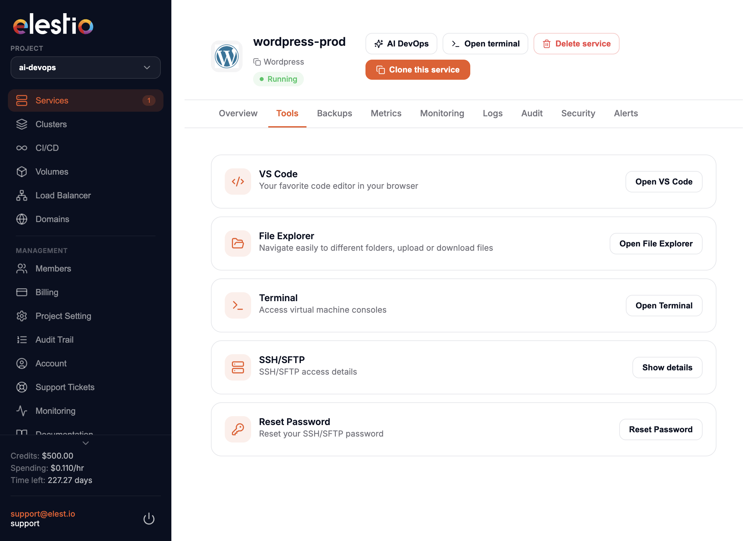Click the Delete service button

pos(576,43)
